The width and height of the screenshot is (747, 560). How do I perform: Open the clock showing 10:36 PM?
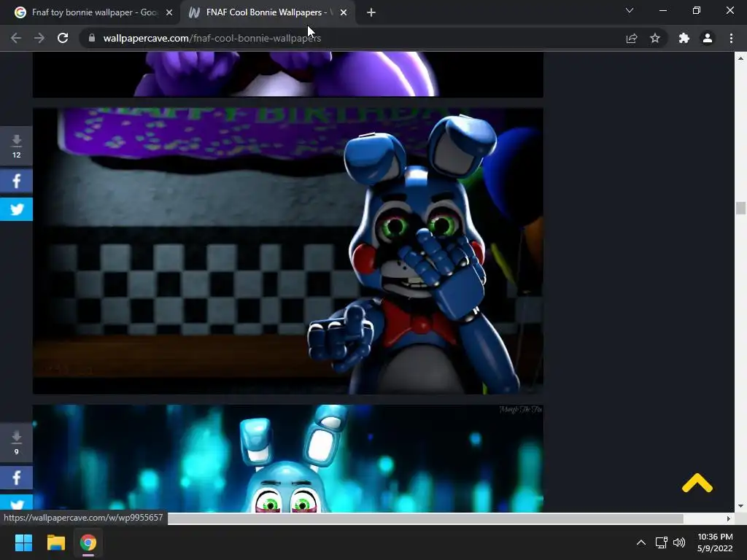[x=715, y=542]
